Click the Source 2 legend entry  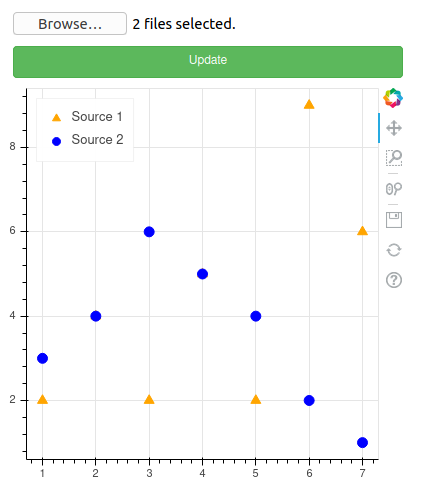(x=88, y=140)
